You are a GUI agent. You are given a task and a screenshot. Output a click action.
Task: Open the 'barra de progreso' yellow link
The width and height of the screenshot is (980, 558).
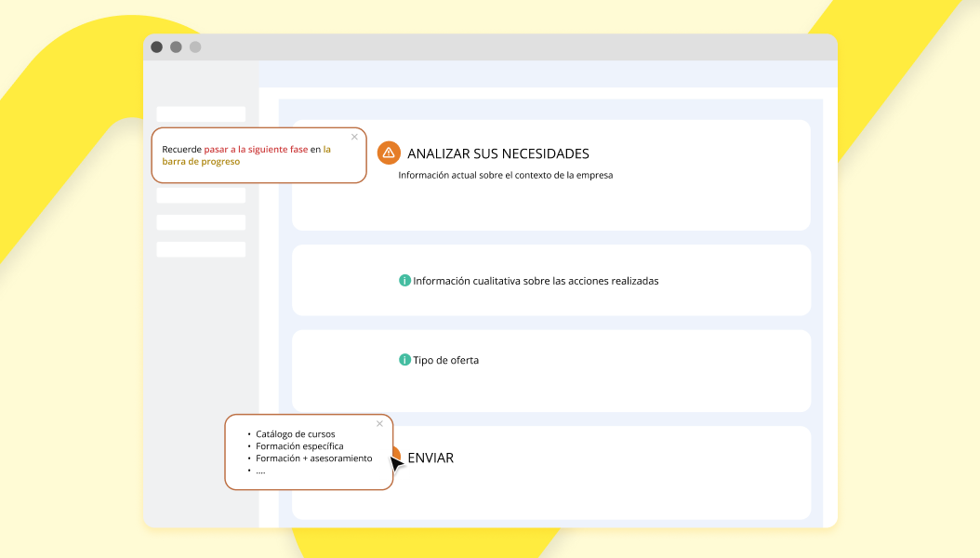(201, 161)
